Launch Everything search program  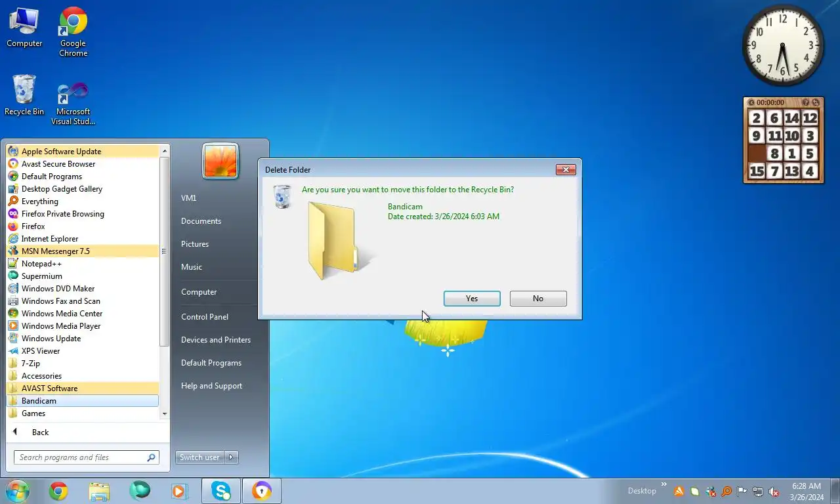pyautogui.click(x=83, y=201)
